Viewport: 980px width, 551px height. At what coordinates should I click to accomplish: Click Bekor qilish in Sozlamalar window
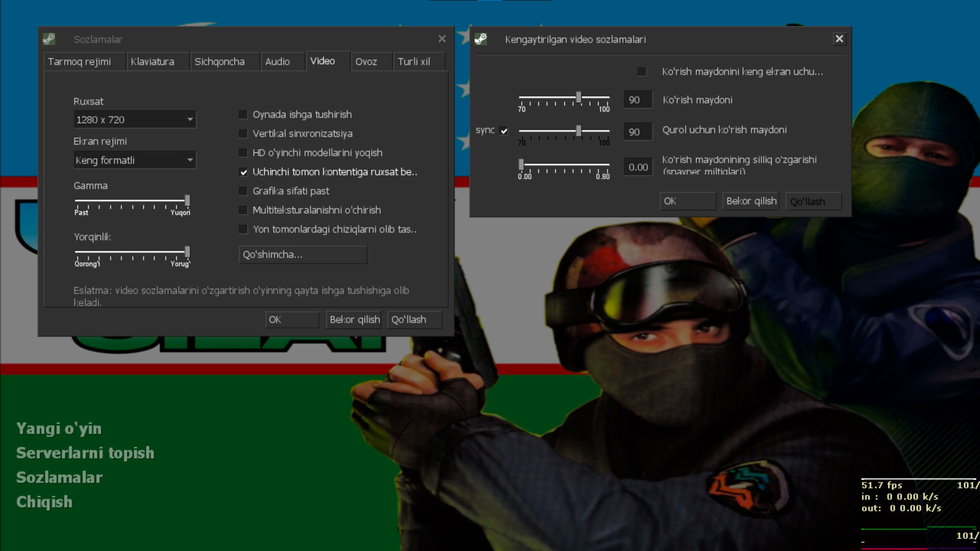(x=354, y=319)
